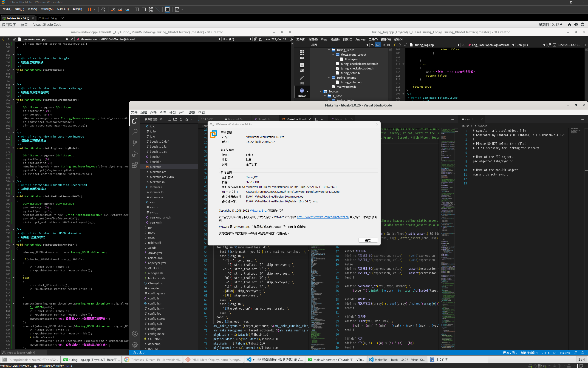Screen dimensions: 588x368
Task: Open the VS Code Explorer icon in activity bar
Action: click(x=135, y=121)
